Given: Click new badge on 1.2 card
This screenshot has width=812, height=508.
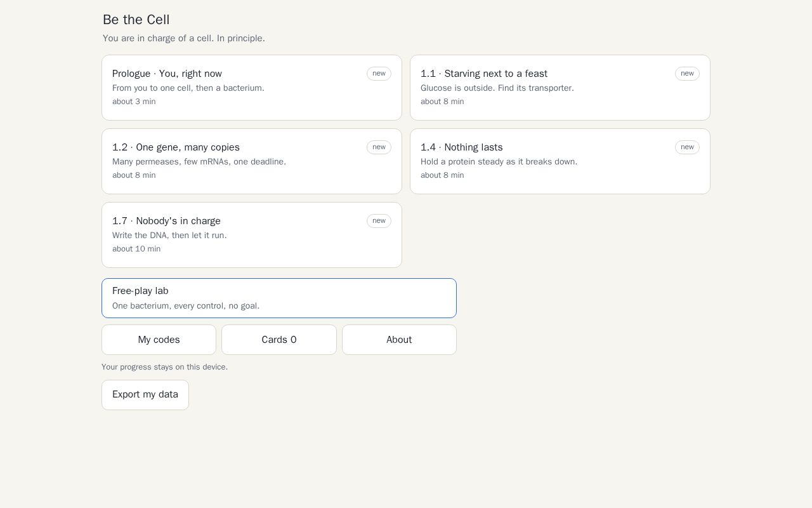Looking at the screenshot, I should tap(379, 147).
